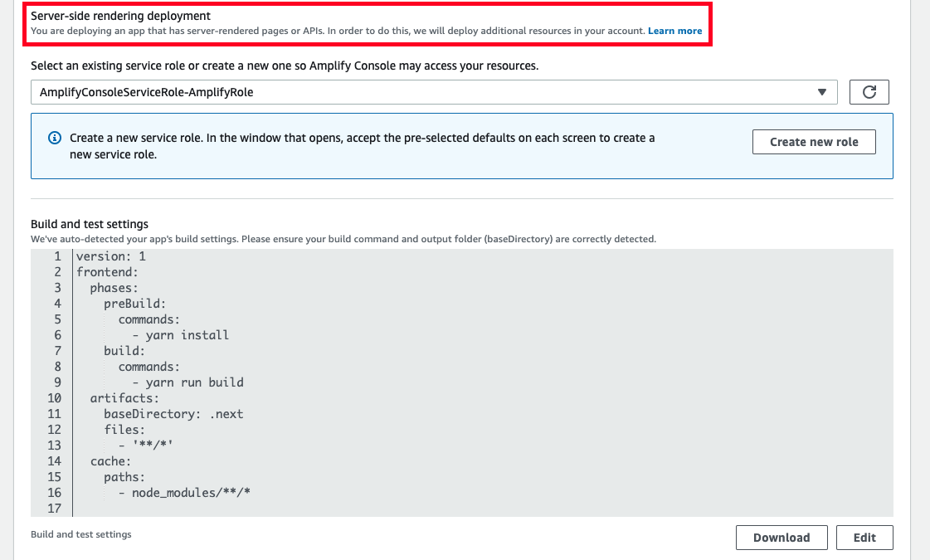
Task: Click the 'build:' line in the YAML
Action: tap(124, 351)
